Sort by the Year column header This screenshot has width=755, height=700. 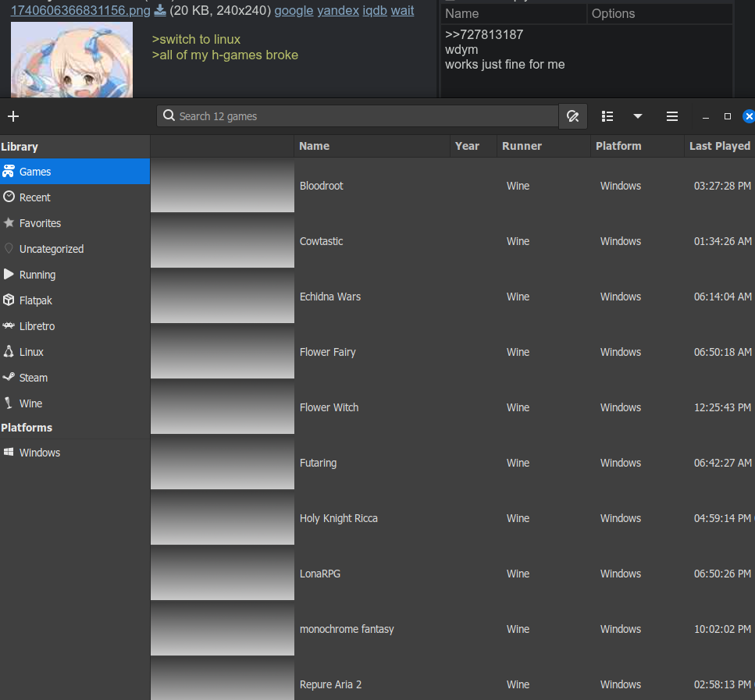(473, 146)
